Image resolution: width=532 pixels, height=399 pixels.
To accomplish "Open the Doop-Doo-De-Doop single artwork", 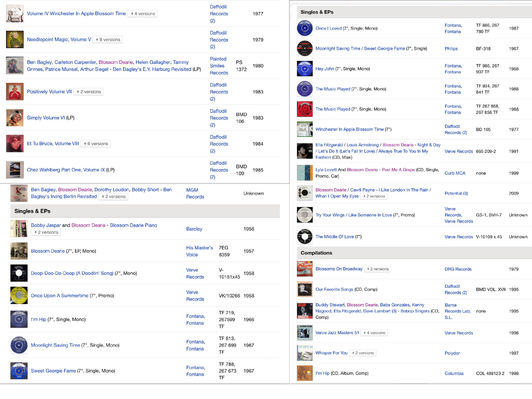I will (19, 273).
